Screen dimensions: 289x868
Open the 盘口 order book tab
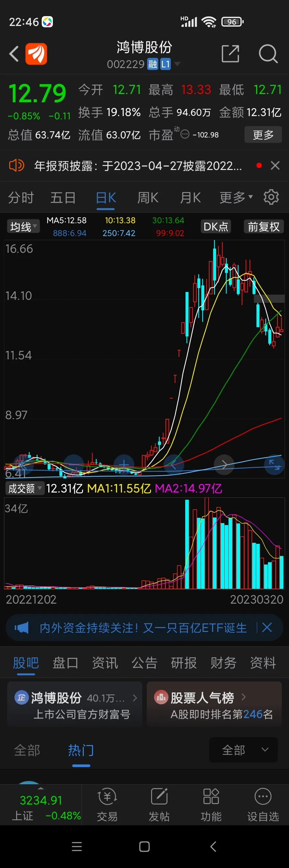(65, 663)
